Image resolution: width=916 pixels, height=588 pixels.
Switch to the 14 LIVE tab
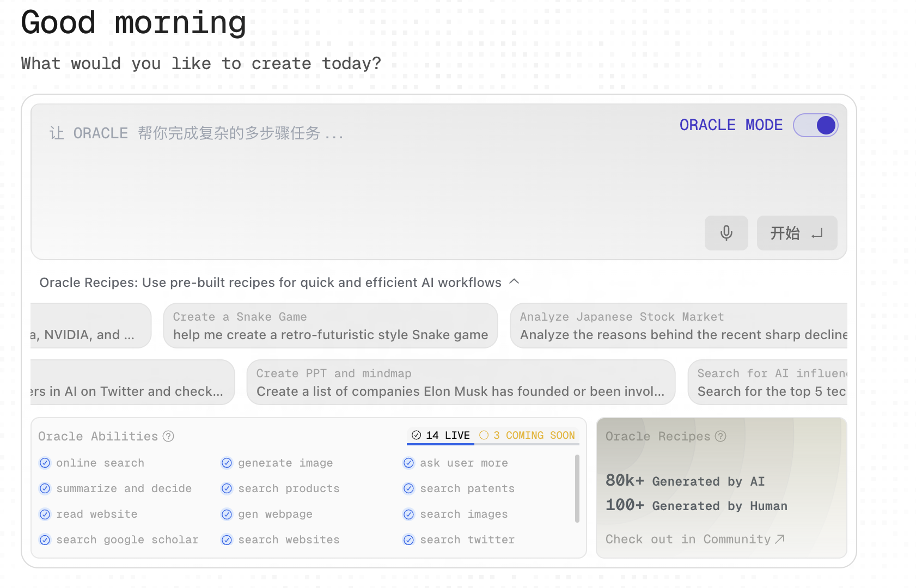pos(441,435)
